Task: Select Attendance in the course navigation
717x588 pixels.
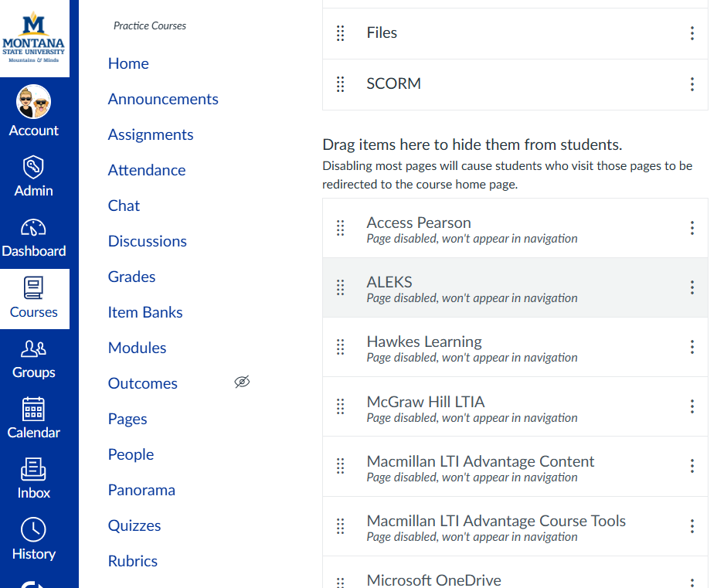Action: [x=147, y=170]
